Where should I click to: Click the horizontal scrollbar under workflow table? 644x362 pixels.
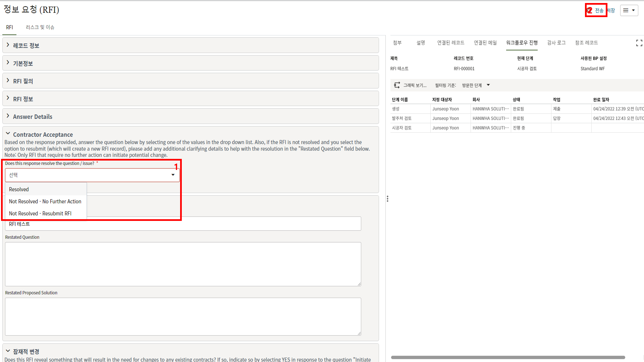click(508, 357)
